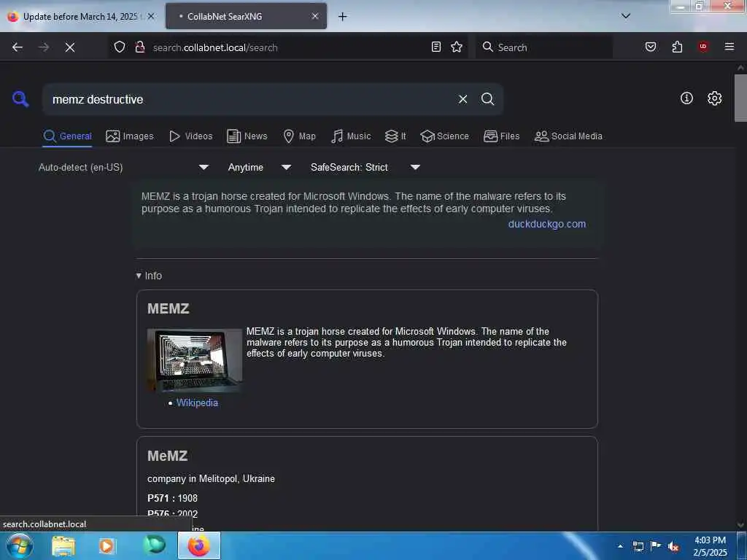Click the P571 : 1908 entry
Viewport: 747px width, 560px height.
coord(172,498)
